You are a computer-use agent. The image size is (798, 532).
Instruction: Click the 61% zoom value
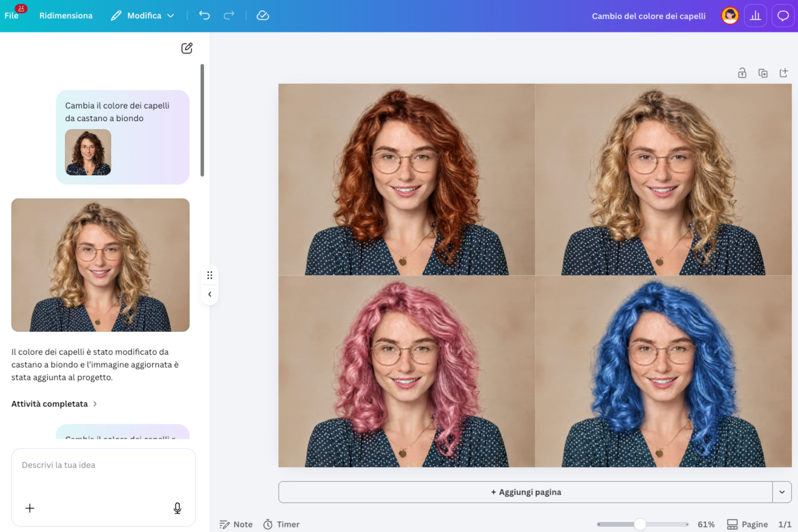706,524
